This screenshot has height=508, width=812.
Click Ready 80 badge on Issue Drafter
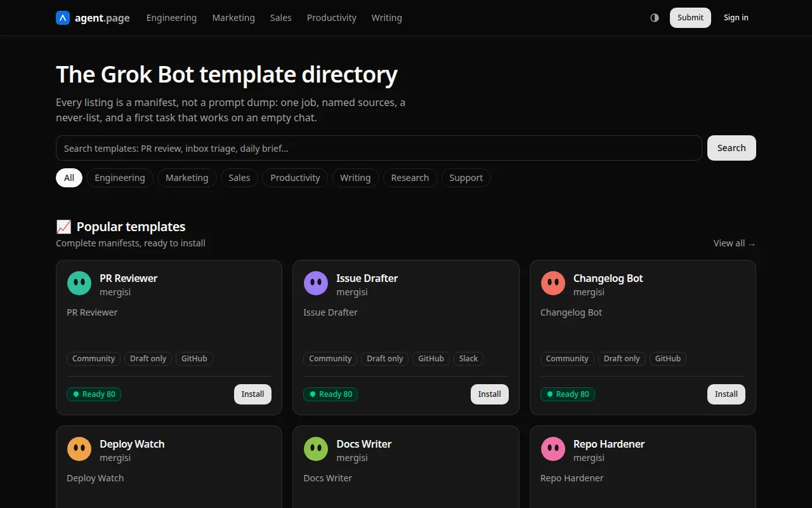click(x=331, y=394)
